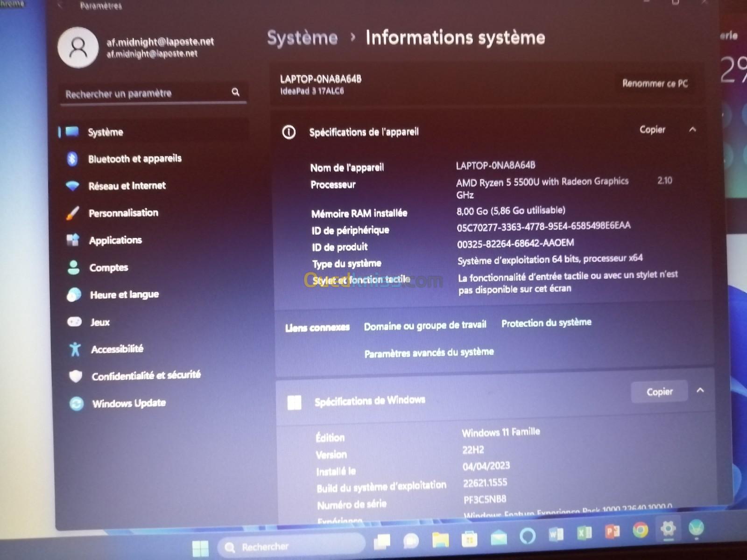Screen dimensions: 747x560
Task: Click the Numéro de série label
Action: click(352, 504)
